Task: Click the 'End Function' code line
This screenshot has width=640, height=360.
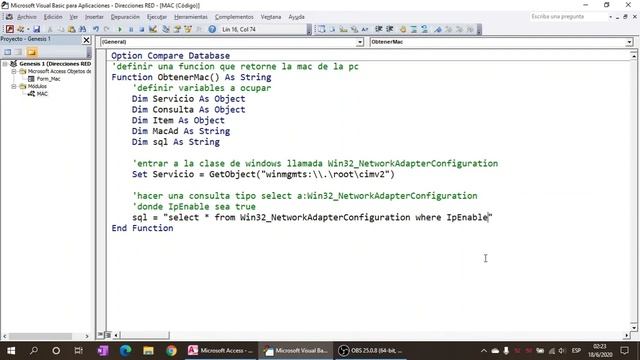Action: 142,228
